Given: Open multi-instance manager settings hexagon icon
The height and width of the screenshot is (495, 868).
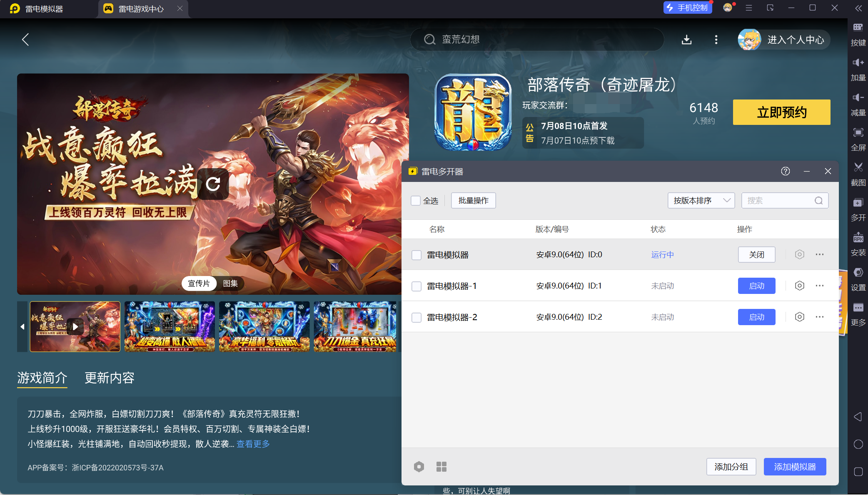Looking at the screenshot, I should pyautogui.click(x=419, y=467).
